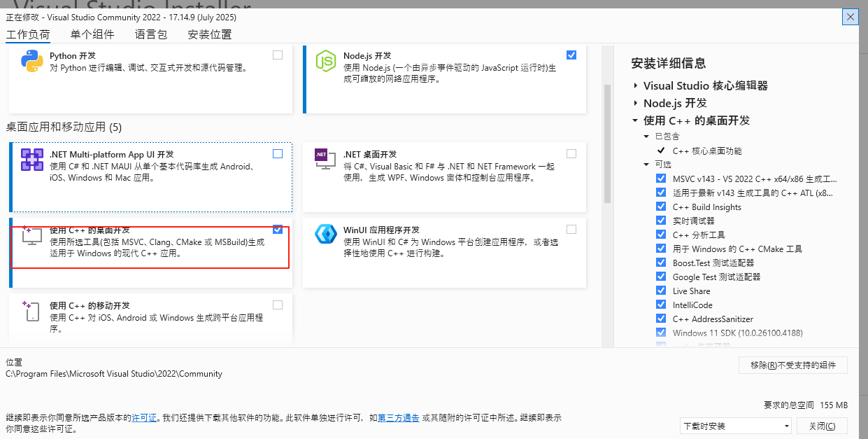Switch to the 单个组件 tab
The image size is (868, 439).
click(92, 34)
